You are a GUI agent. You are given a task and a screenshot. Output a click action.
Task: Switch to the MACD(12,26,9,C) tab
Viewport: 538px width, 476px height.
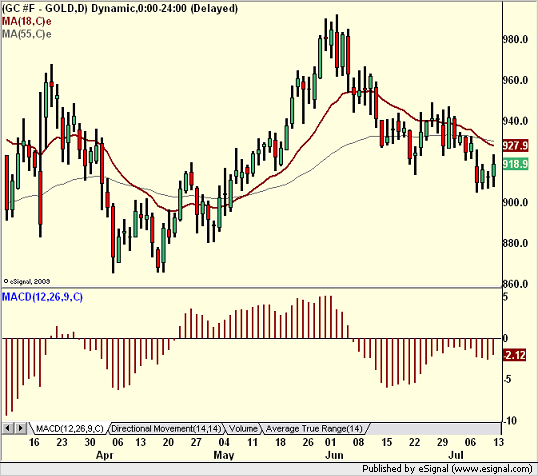point(70,429)
